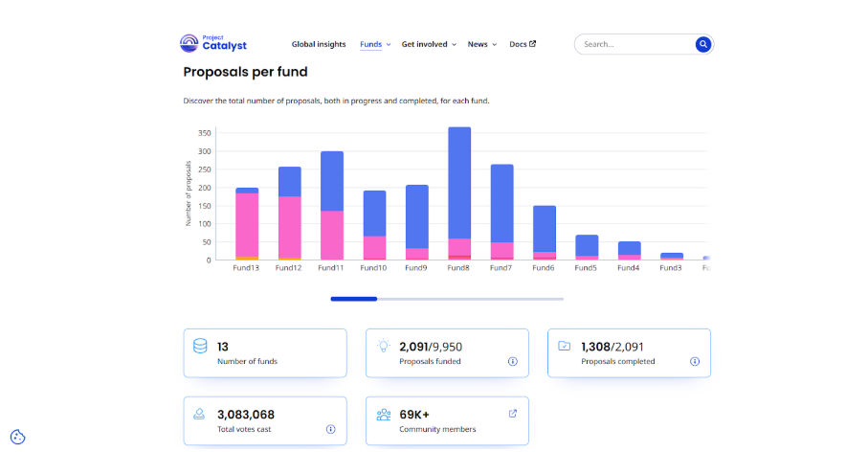Click the 1,308/2,091 proposals completed value
868x452 pixels.
[x=612, y=347]
